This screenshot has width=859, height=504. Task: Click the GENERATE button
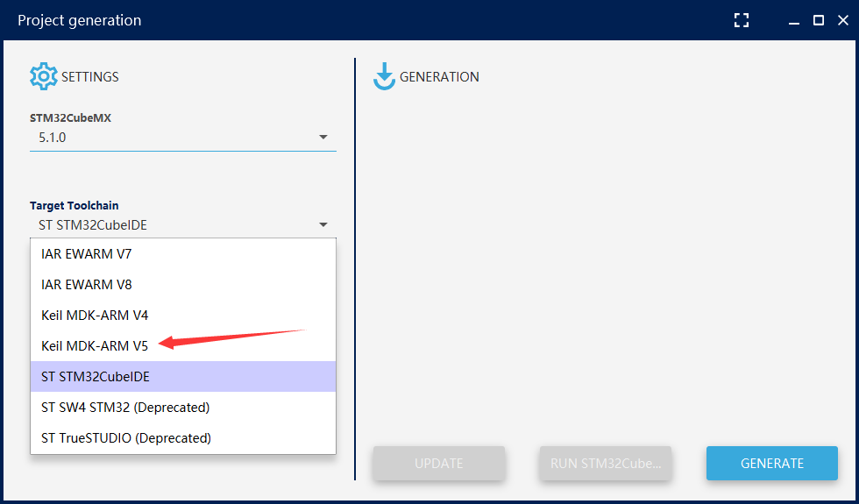click(772, 463)
